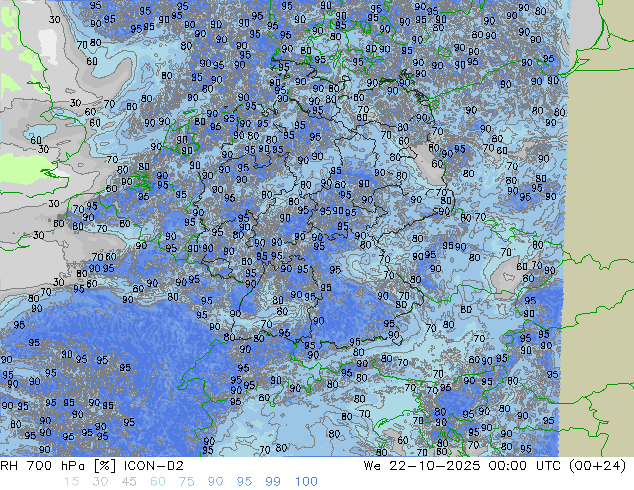Select legend value 15 in color scale
The height and width of the screenshot is (490, 634).
click(x=71, y=482)
